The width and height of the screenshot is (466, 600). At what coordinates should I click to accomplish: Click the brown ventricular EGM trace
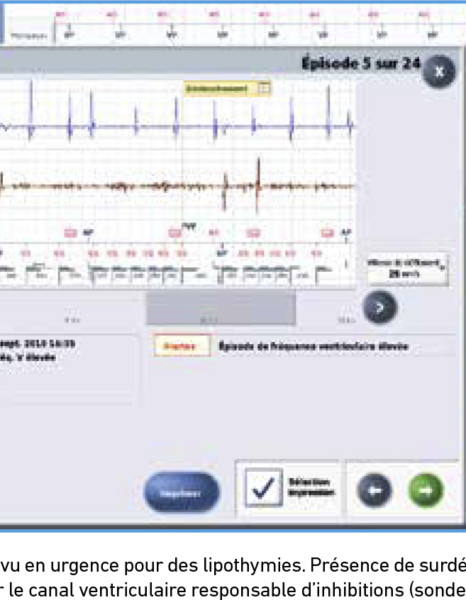[178, 186]
